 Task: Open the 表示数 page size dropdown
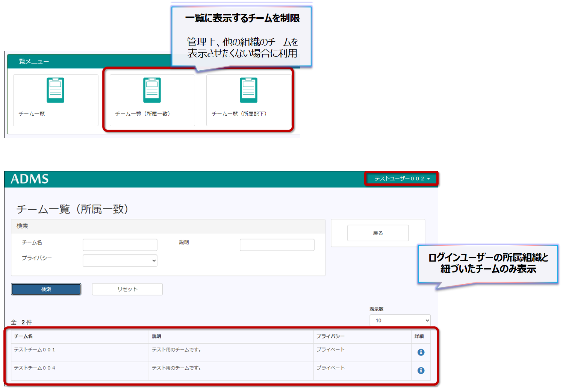(400, 320)
